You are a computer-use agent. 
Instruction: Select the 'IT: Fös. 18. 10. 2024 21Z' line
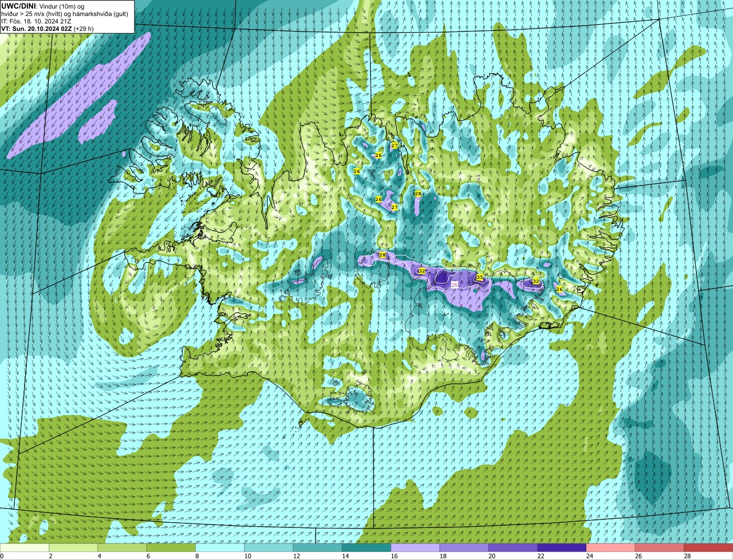click(x=36, y=21)
